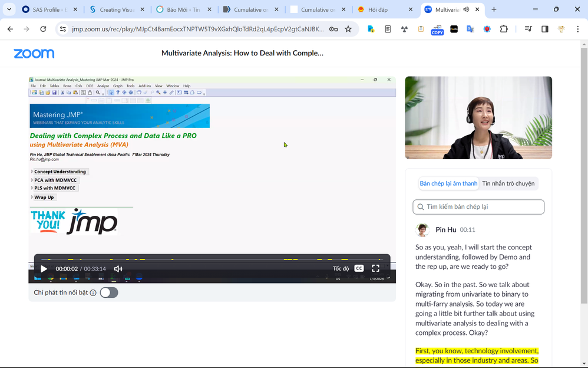Seek along the video progress bar
588x368 pixels.
pos(212,259)
